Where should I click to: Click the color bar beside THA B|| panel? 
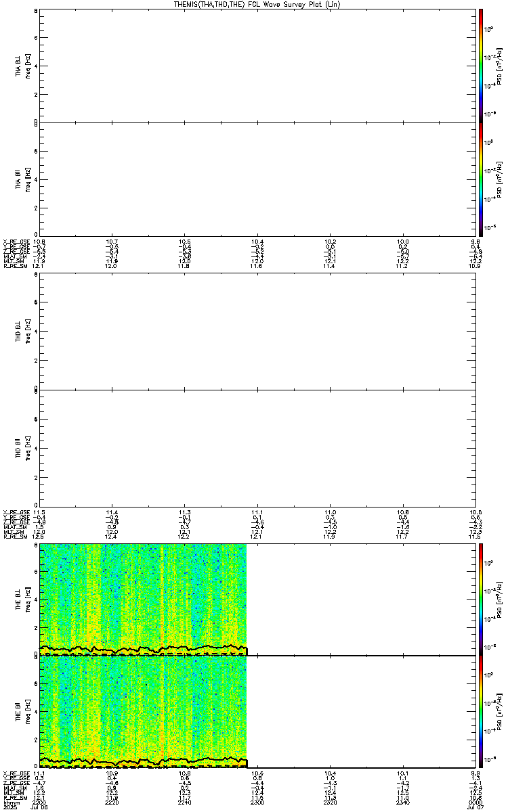[x=481, y=179]
